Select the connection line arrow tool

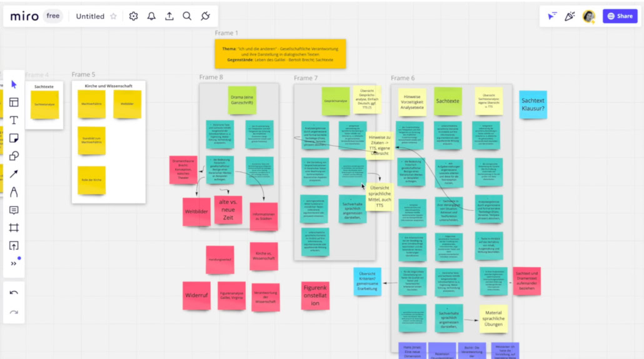point(14,174)
